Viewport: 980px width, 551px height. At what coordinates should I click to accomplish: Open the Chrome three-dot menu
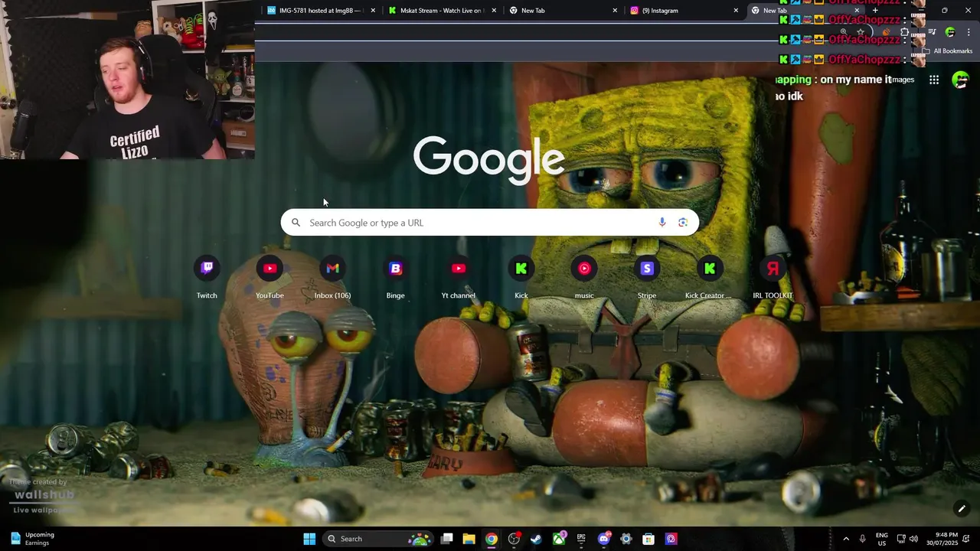pos(969,32)
